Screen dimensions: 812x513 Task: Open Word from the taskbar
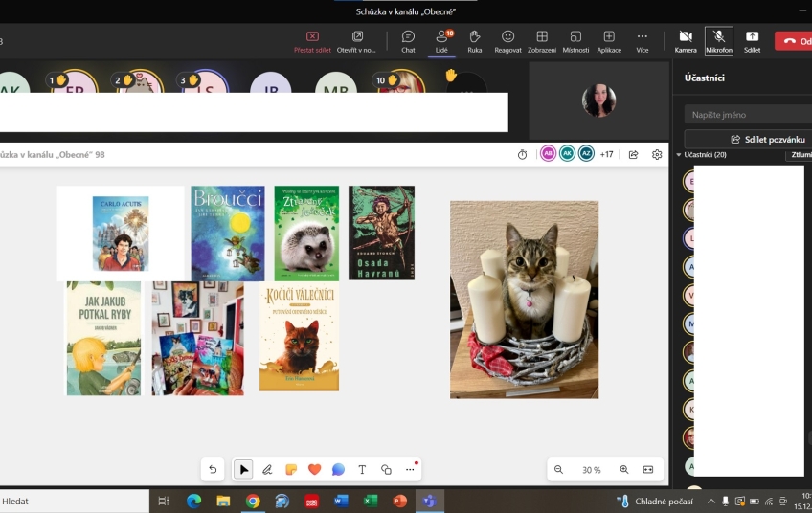tap(341, 502)
